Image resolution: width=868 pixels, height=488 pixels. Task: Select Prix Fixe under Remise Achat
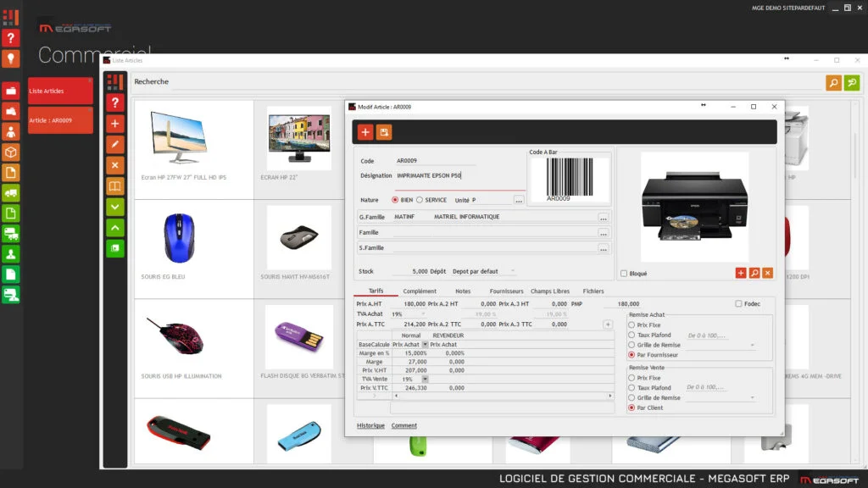click(x=632, y=324)
